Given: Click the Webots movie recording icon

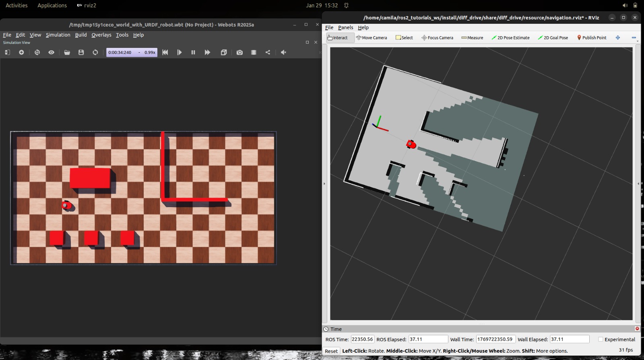Looking at the screenshot, I should click(254, 52).
